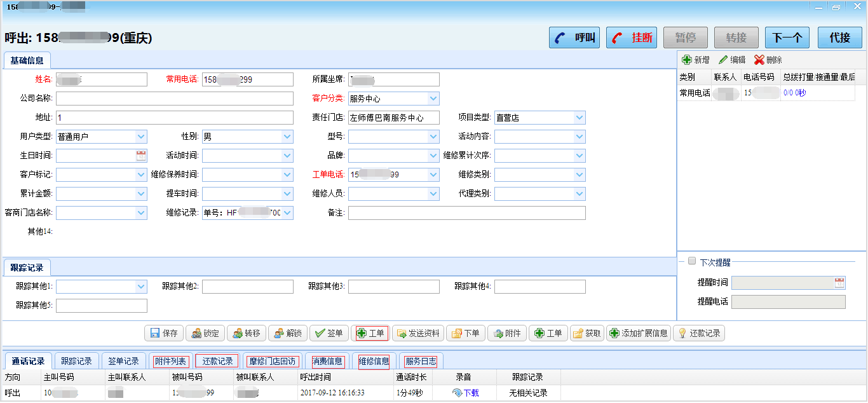868x403 pixels.
Task: Expand the 用户类型 combo box
Action: click(140, 137)
